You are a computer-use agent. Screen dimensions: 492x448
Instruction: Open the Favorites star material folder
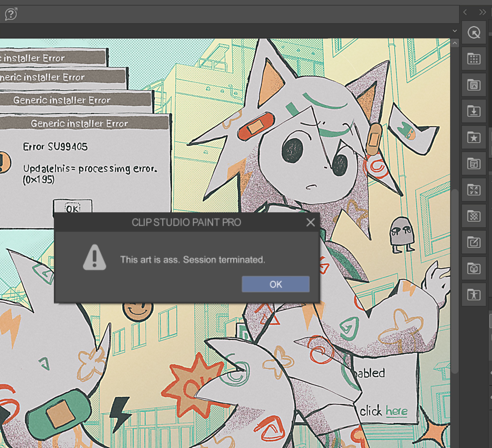[474, 138]
